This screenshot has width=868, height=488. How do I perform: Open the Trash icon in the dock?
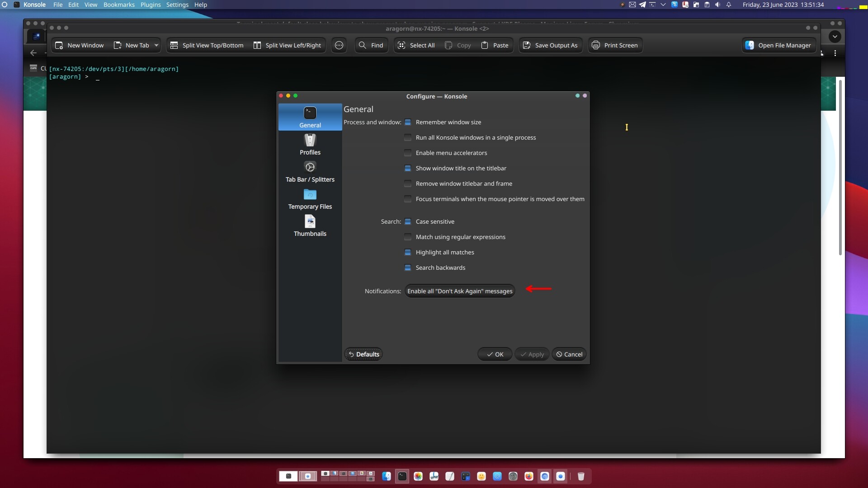tap(581, 476)
